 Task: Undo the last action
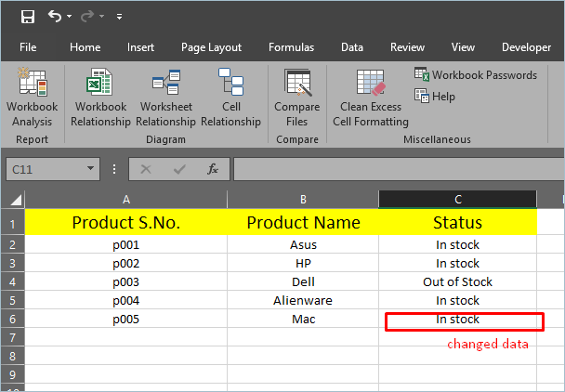pyautogui.click(x=55, y=16)
